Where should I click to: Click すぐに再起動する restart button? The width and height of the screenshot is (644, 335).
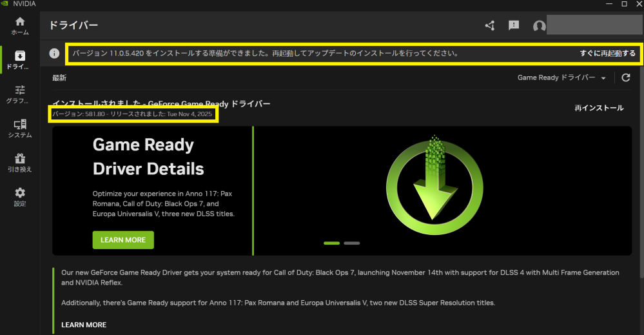click(x=607, y=54)
